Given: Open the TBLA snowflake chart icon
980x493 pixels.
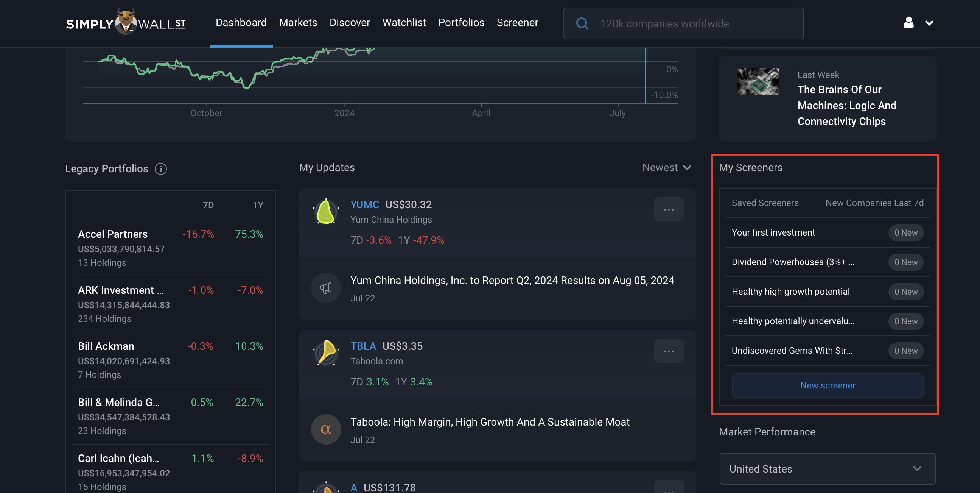Looking at the screenshot, I should [x=326, y=353].
